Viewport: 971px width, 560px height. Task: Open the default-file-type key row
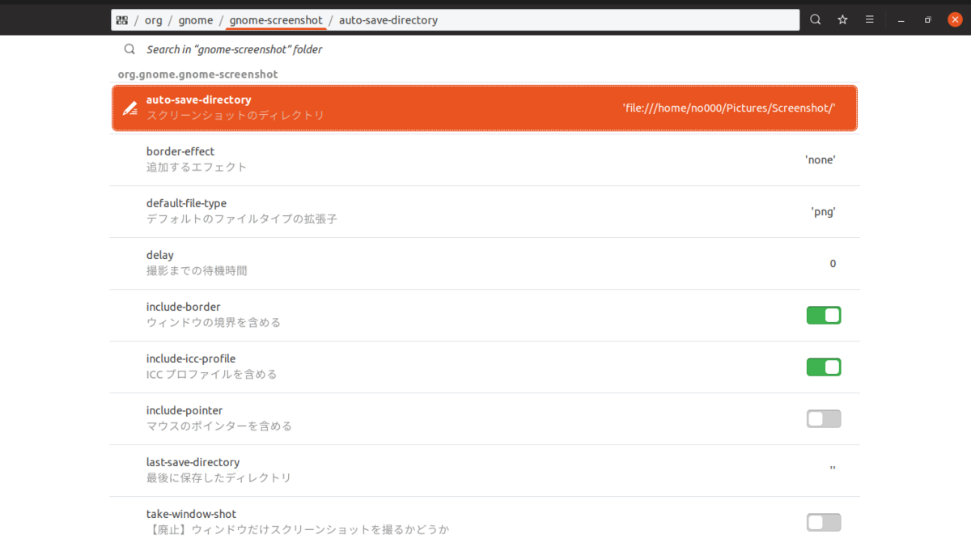(485, 212)
